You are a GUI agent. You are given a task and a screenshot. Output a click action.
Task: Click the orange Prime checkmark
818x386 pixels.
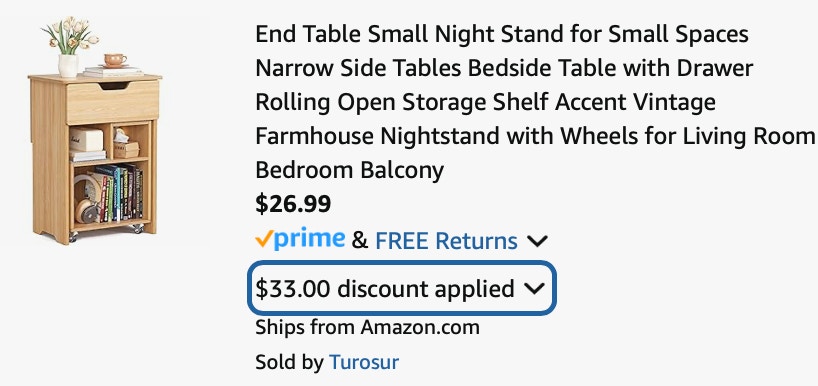click(x=264, y=238)
